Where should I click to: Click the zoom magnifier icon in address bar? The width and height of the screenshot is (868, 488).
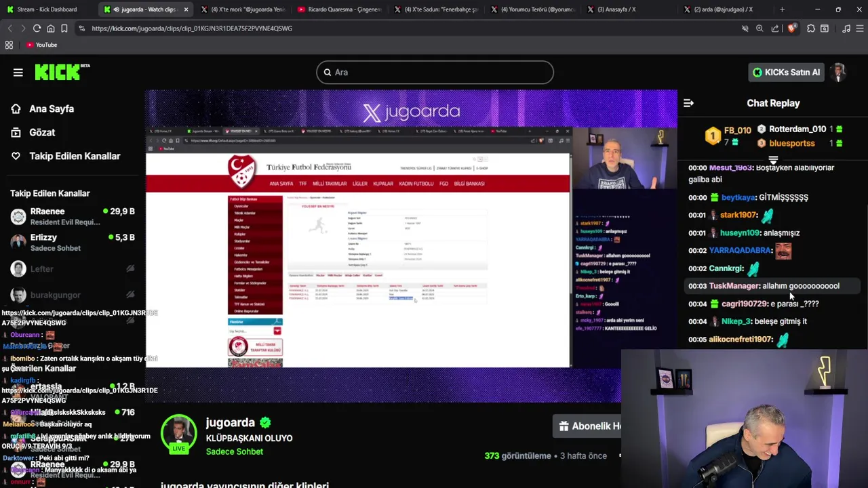(759, 28)
